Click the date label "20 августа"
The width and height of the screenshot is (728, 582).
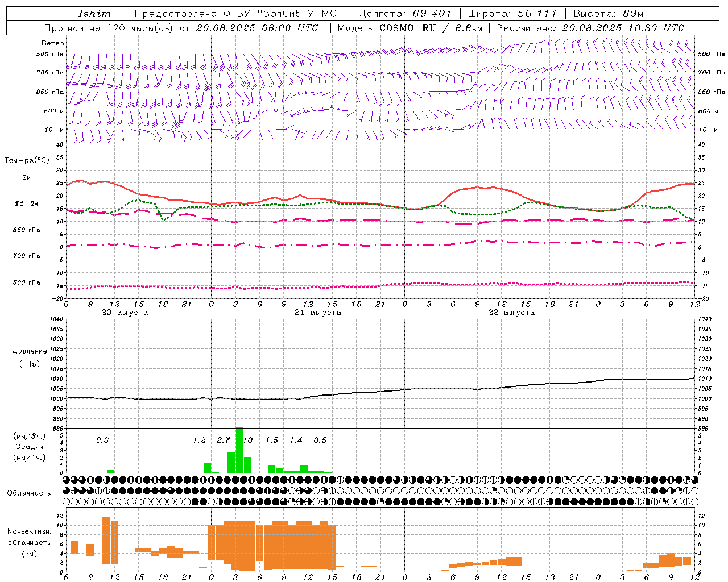pyautogui.click(x=125, y=313)
